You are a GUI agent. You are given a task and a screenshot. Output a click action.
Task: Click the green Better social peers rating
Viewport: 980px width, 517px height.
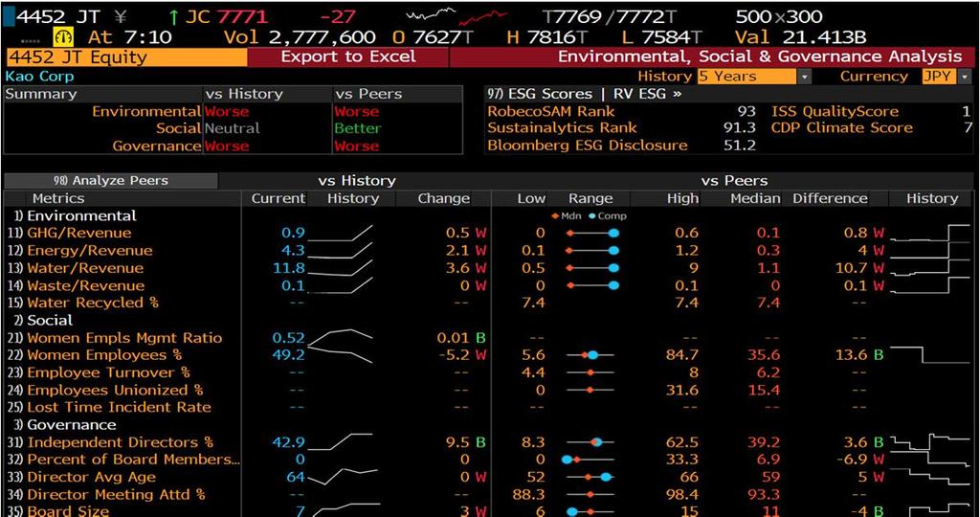pyautogui.click(x=357, y=129)
